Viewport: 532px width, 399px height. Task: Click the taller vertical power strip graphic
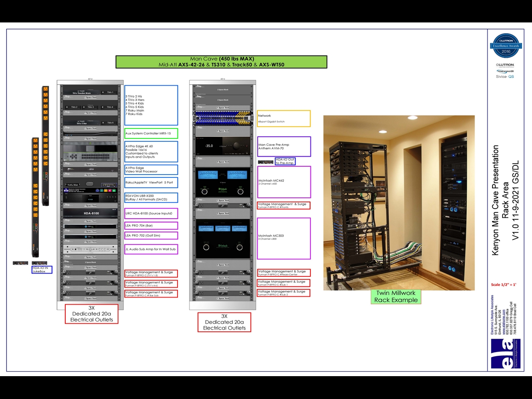click(x=46, y=146)
